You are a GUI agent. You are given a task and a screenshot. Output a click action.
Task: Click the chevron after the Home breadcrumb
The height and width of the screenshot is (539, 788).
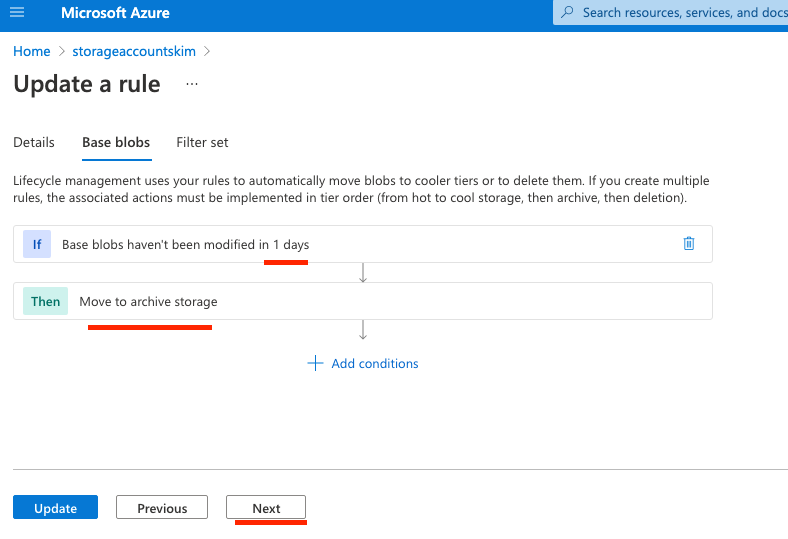[x=61, y=51]
